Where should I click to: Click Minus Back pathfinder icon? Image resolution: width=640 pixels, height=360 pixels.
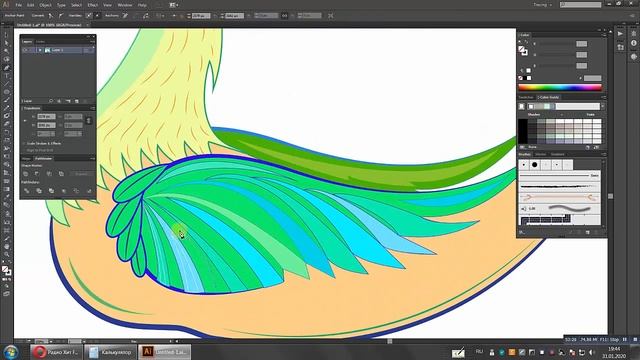tap(89, 191)
